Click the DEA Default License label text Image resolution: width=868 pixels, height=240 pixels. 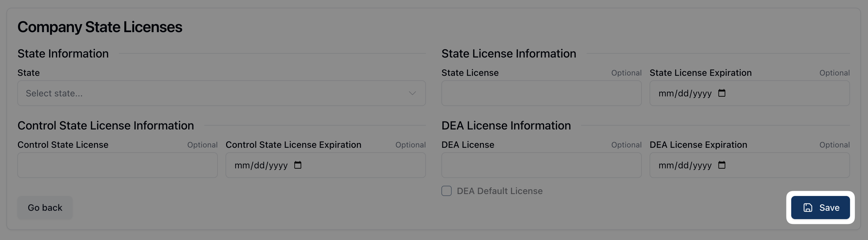pyautogui.click(x=499, y=191)
